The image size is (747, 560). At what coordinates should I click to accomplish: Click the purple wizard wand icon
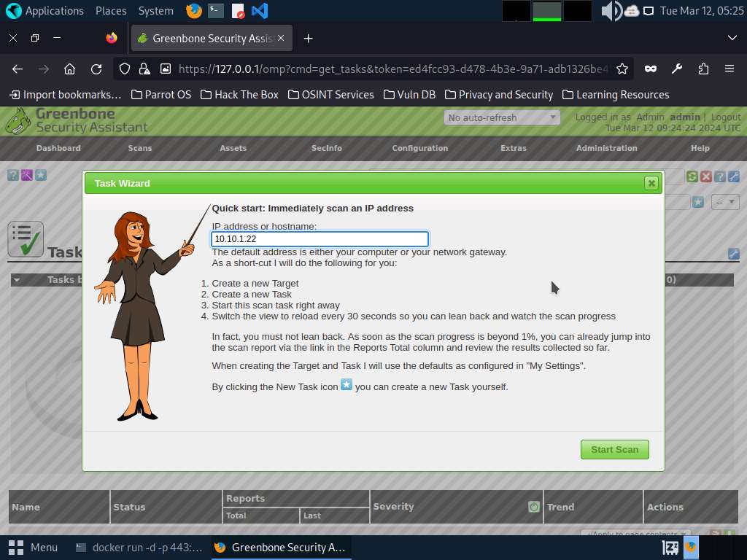pos(27,175)
